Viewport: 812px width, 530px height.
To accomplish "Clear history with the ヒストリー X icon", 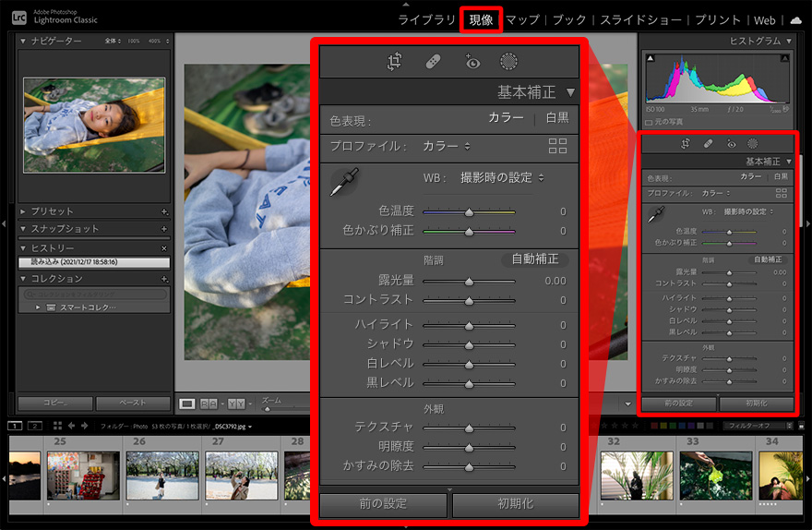I will 164,248.
